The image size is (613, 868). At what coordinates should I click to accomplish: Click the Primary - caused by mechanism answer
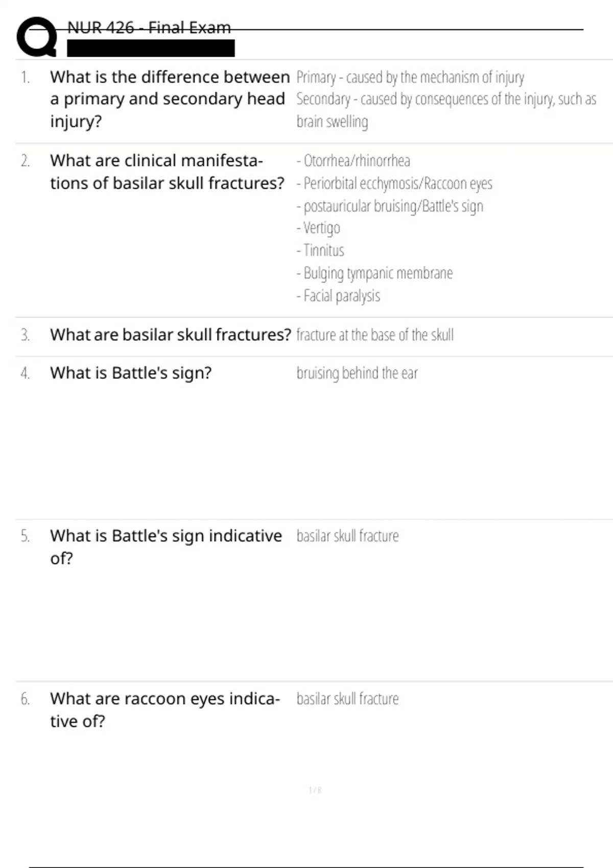click(x=410, y=77)
